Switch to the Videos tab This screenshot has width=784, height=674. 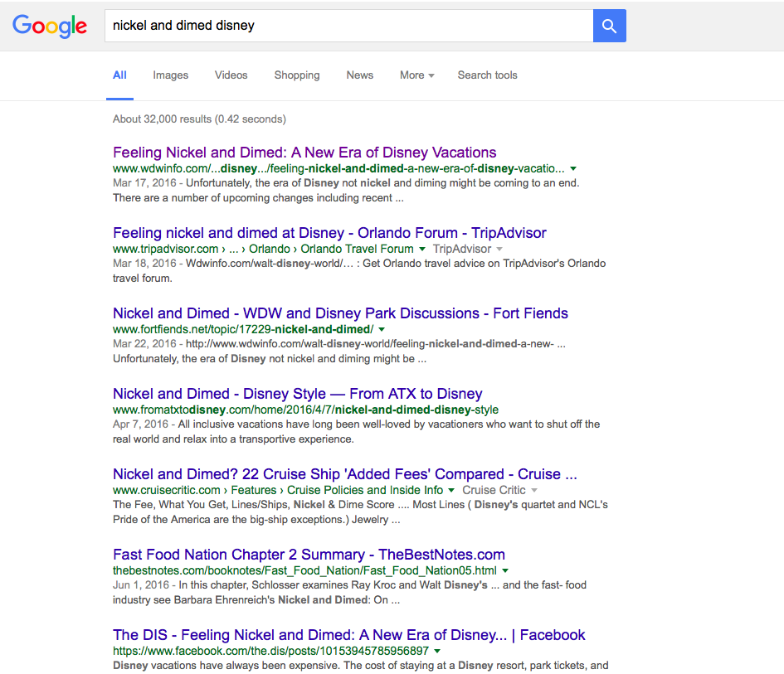pyautogui.click(x=231, y=75)
